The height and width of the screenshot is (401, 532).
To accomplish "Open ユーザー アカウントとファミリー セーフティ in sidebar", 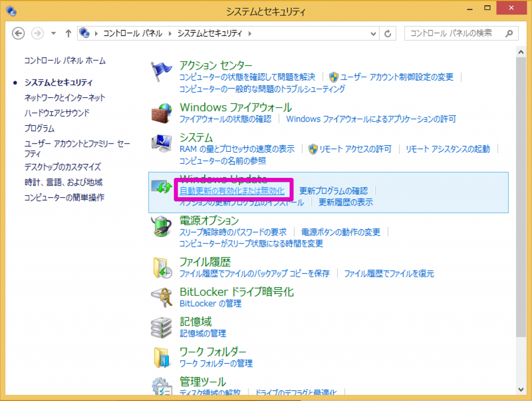I will coord(77,149).
